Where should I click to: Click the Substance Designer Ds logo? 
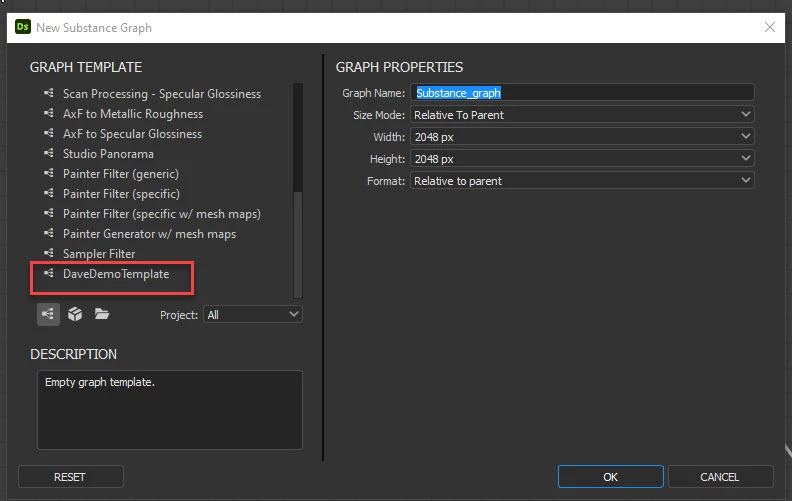point(23,27)
